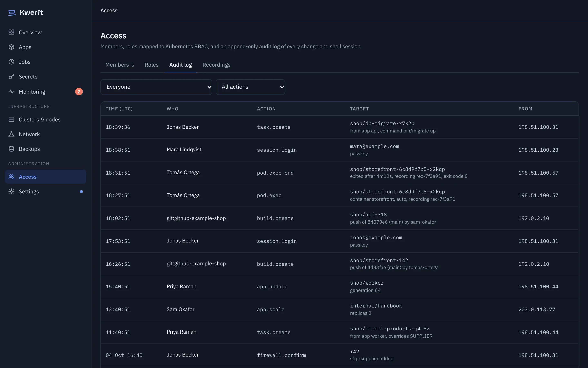This screenshot has height=368, width=588.
Task: Open Overview via its grid icon
Action: [11, 32]
